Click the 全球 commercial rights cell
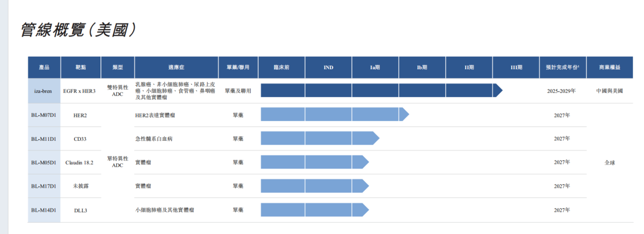The image size is (644, 234). [x=609, y=163]
